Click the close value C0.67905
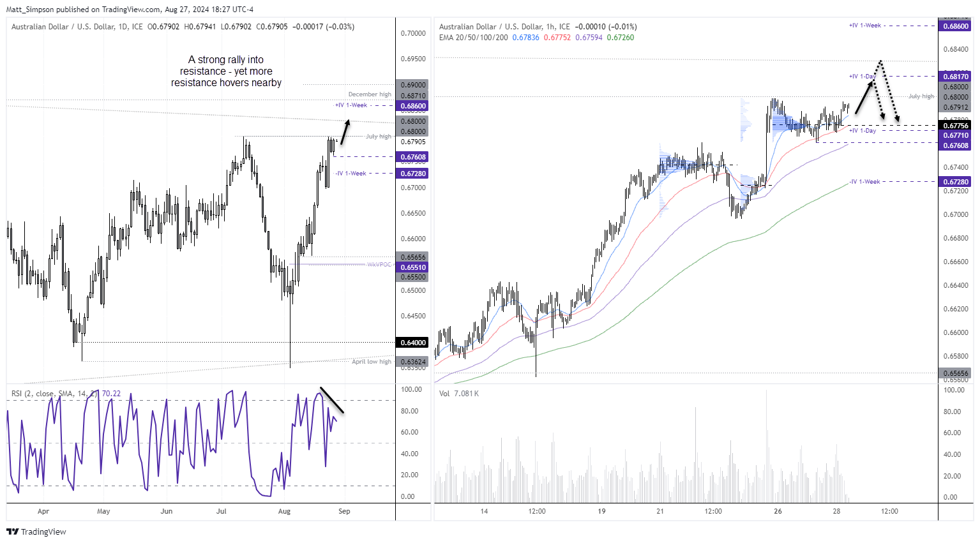This screenshot has height=543, width=980. click(x=272, y=27)
